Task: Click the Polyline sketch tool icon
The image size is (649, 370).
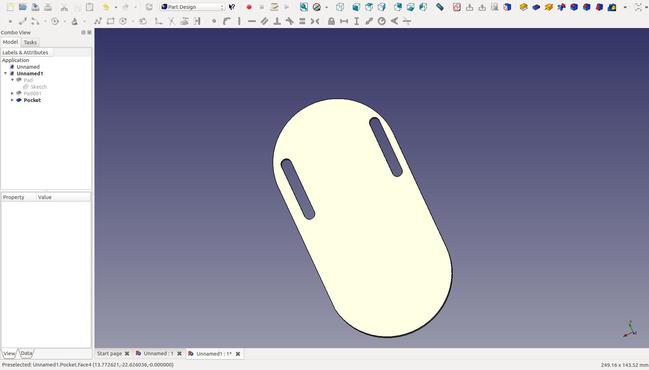Action: tap(98, 21)
